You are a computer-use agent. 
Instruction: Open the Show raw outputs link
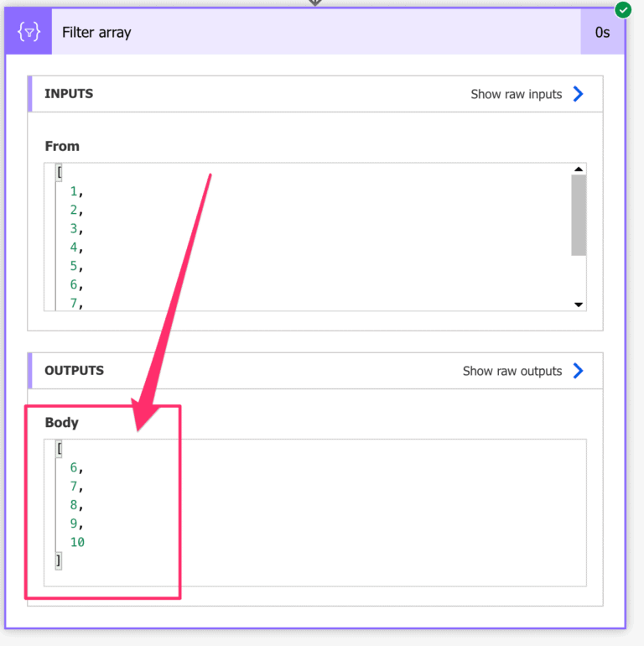click(512, 371)
